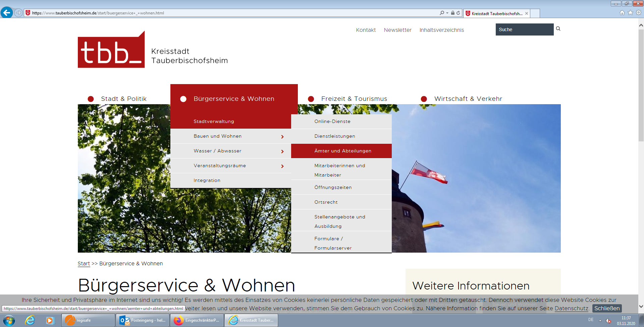Click the lock security icon in address bar

pos(453,13)
